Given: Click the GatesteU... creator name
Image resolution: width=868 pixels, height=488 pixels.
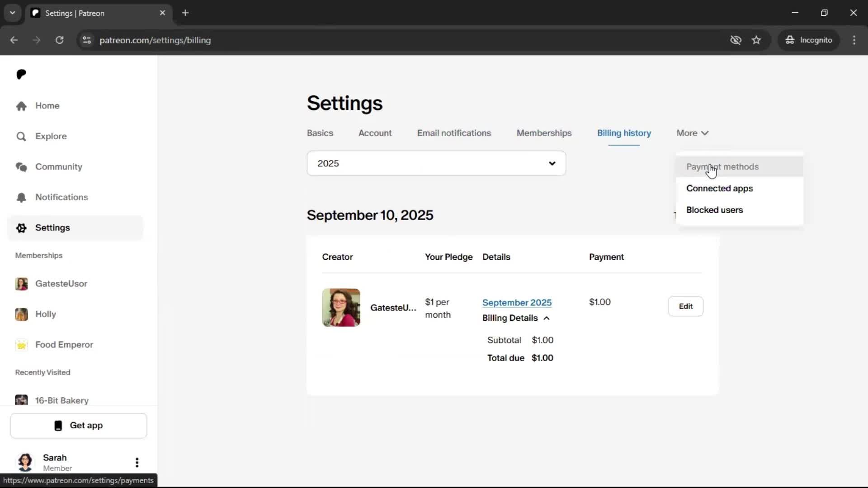Looking at the screenshot, I should click(x=393, y=308).
